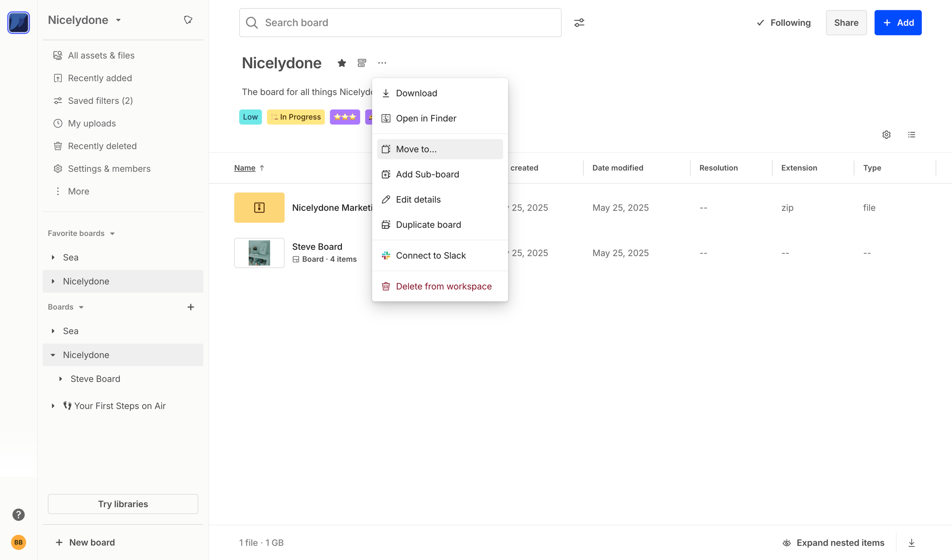Open the table view settings gear
Screen dimensions: 952x560
(887, 134)
